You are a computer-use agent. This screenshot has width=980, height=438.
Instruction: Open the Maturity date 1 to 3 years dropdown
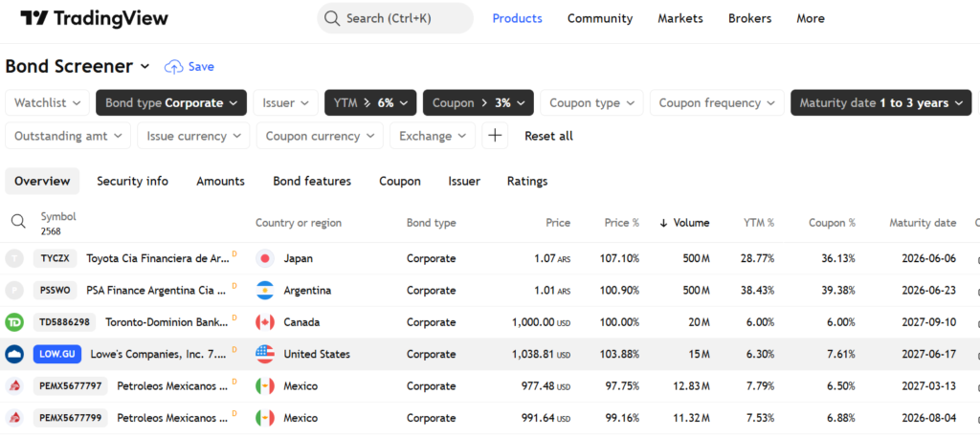coord(881,103)
